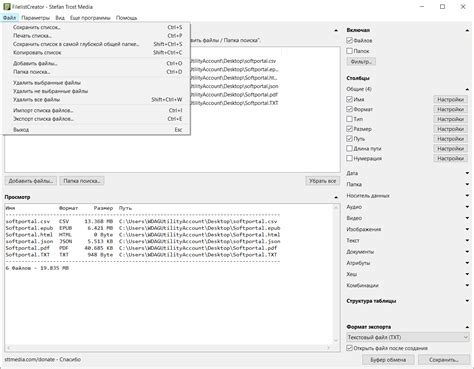Screen dimensions: 474x369
Task: Select Сохранить список в самой глубокой общей папке
Action: pos(97,44)
